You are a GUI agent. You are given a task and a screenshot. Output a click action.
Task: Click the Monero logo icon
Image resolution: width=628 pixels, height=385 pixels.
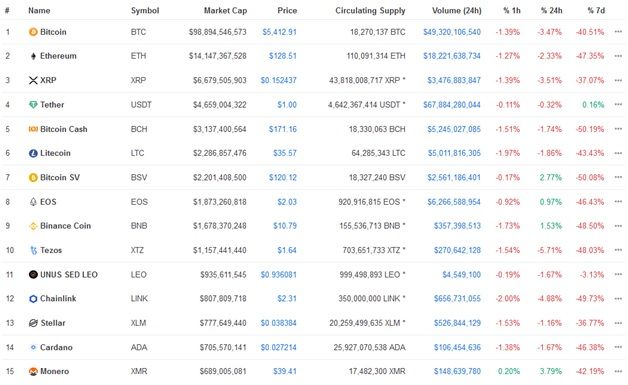33,371
